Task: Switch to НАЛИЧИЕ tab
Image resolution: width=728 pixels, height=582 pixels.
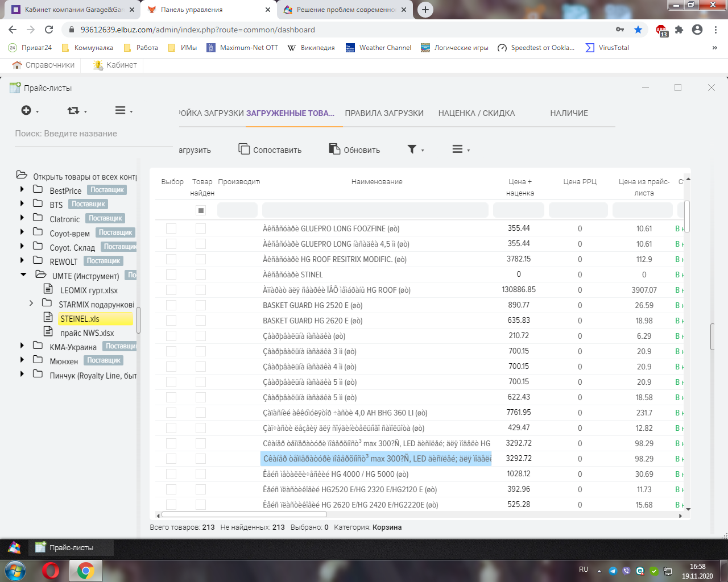Action: click(x=569, y=113)
